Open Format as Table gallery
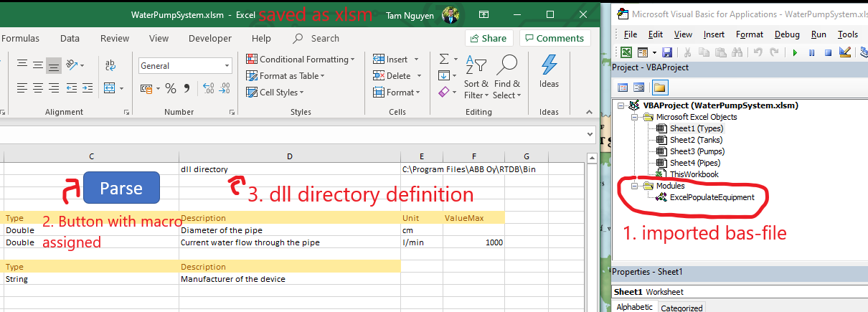The image size is (868, 312). [286, 76]
